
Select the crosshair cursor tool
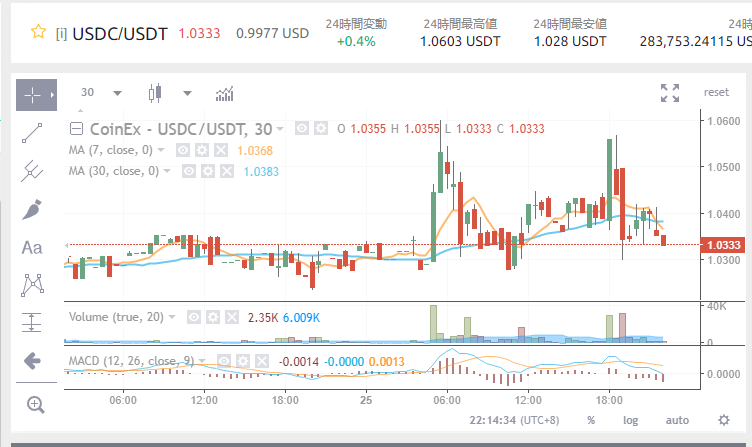[x=33, y=94]
